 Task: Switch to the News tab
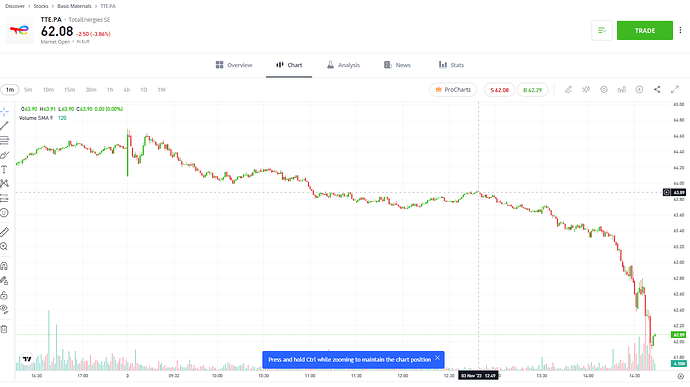coord(397,65)
